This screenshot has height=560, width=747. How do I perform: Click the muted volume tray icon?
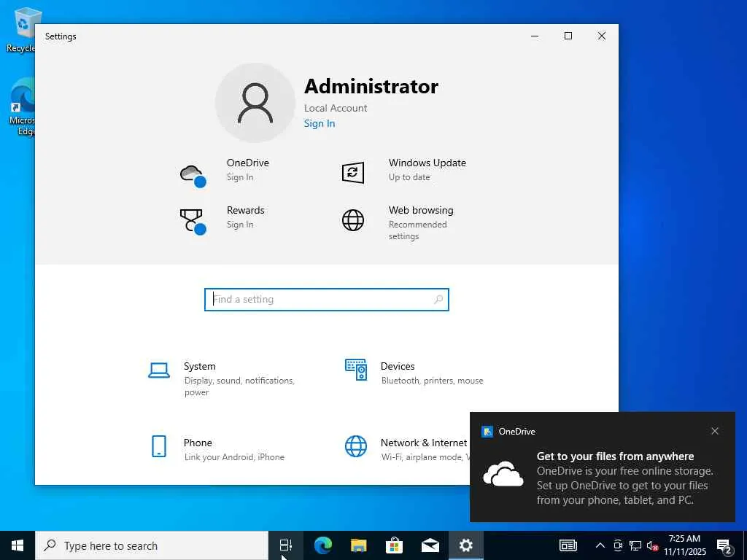[x=652, y=545]
